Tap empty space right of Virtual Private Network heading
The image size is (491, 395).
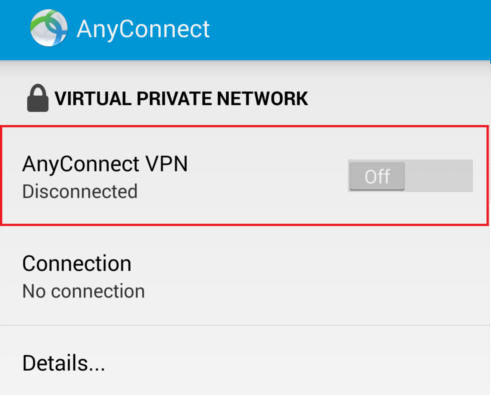(x=397, y=99)
